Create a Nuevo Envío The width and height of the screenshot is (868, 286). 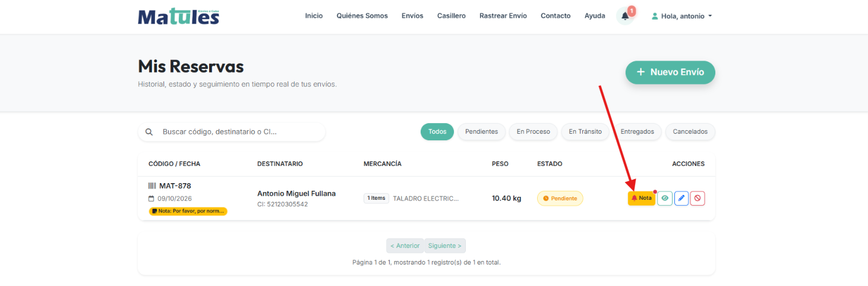tap(670, 72)
